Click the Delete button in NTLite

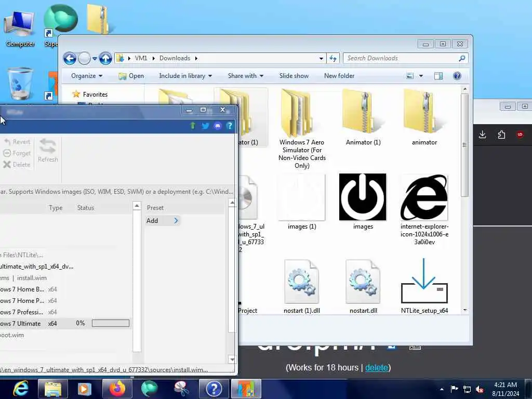17,165
